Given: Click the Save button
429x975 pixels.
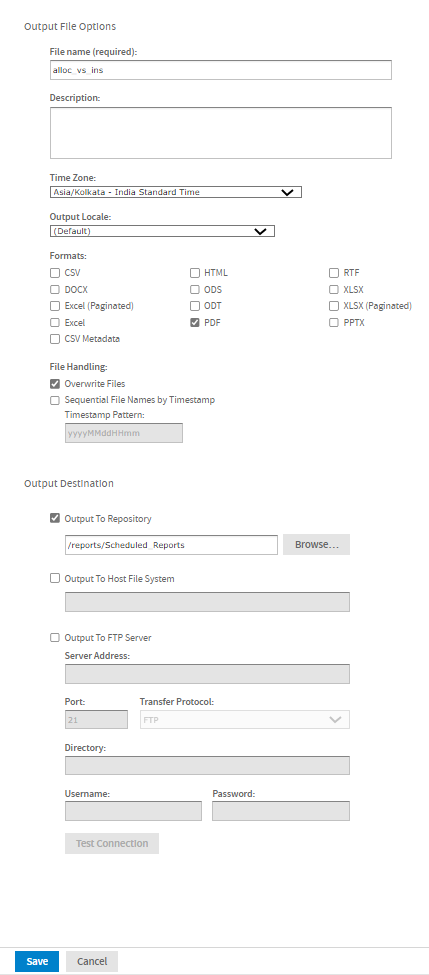Looking at the screenshot, I should (x=37, y=961).
